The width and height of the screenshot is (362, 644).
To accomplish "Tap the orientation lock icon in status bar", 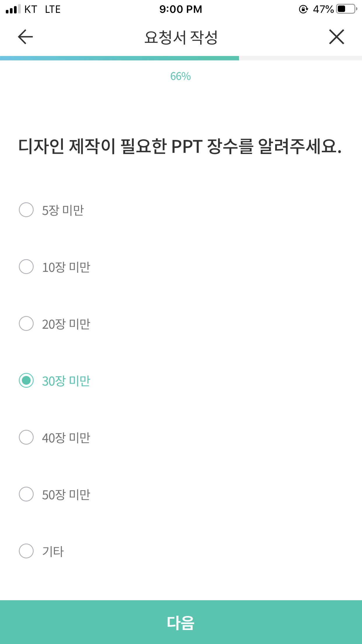I will click(x=303, y=9).
